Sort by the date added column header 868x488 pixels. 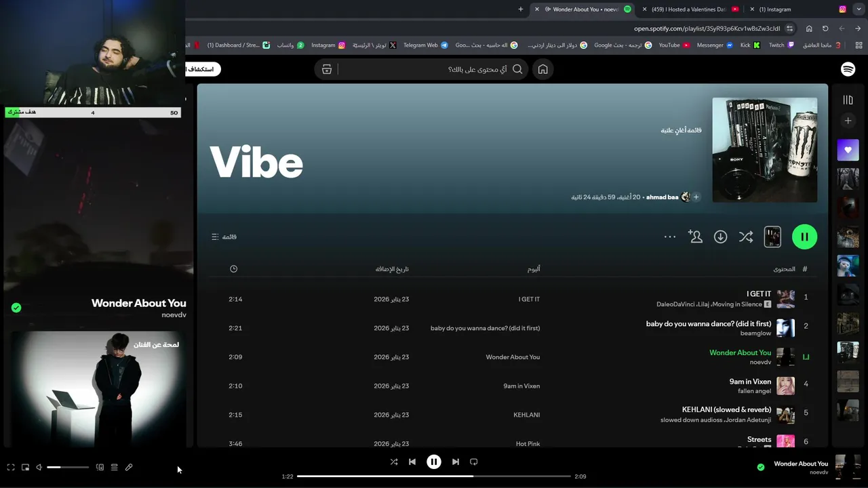click(392, 269)
